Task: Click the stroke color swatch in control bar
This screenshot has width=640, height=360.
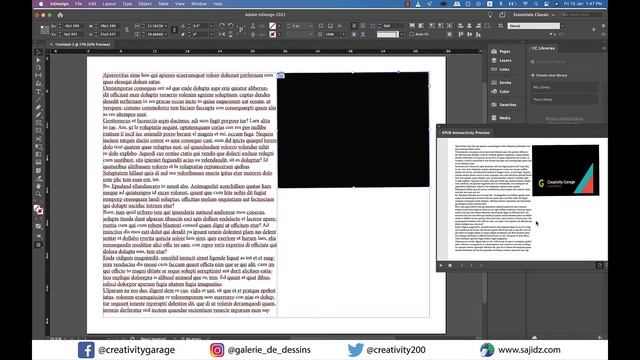Action: point(272,34)
